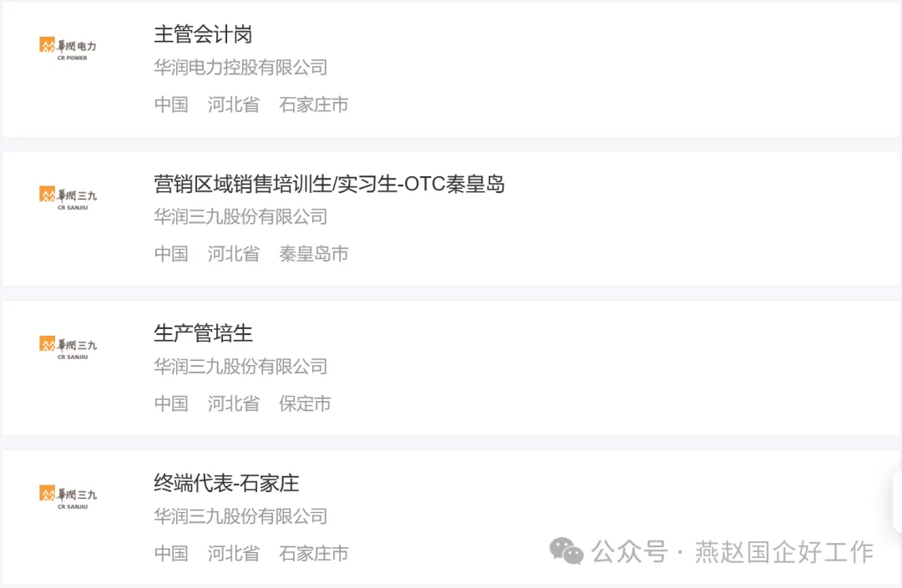
Task: Open the 主管会计岗 job title
Action: (x=203, y=35)
